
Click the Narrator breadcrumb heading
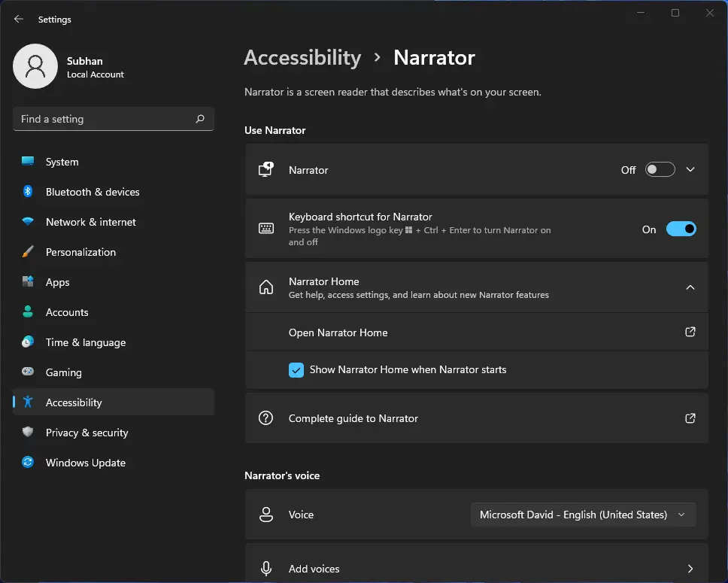434,58
